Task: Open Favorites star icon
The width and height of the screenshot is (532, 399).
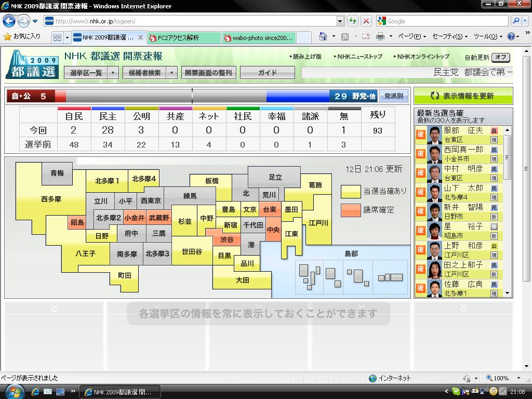Action: click(x=7, y=37)
